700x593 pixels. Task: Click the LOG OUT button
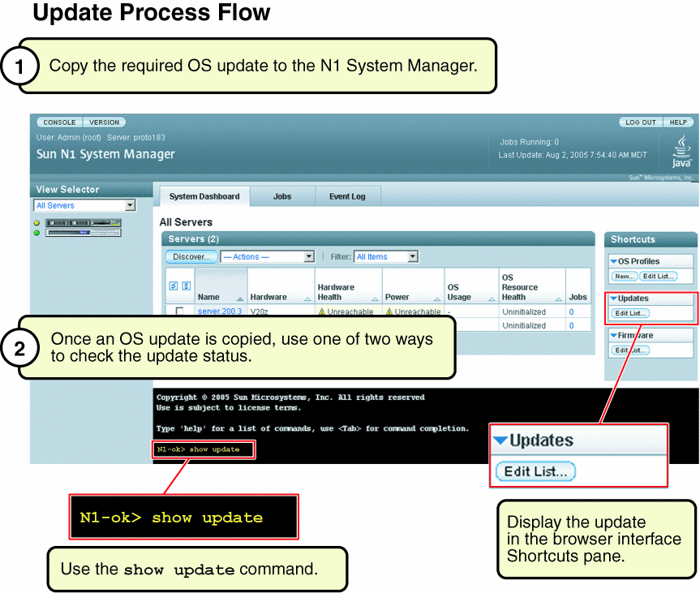641,122
